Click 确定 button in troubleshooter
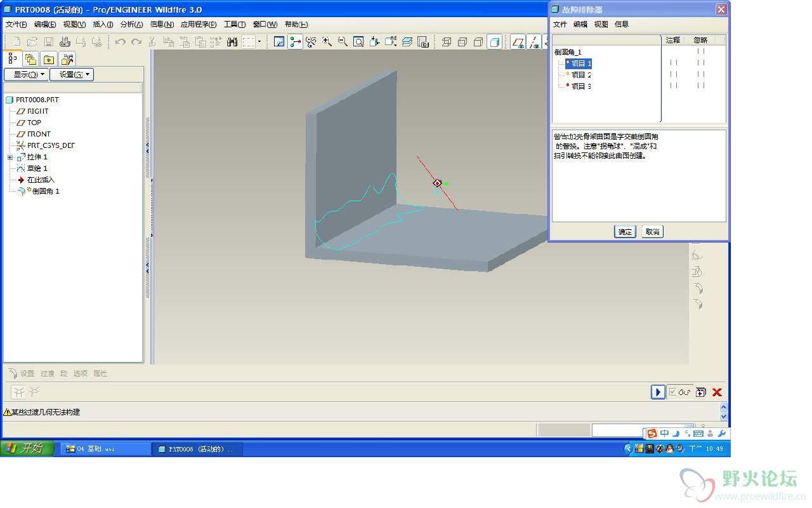Screen dimensions: 812x508 [x=625, y=232]
